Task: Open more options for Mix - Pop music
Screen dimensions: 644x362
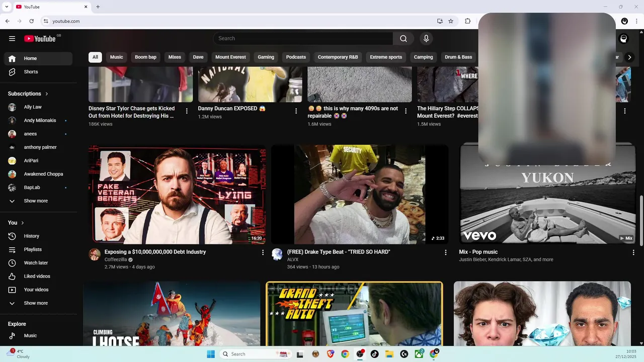Action: click(x=633, y=252)
